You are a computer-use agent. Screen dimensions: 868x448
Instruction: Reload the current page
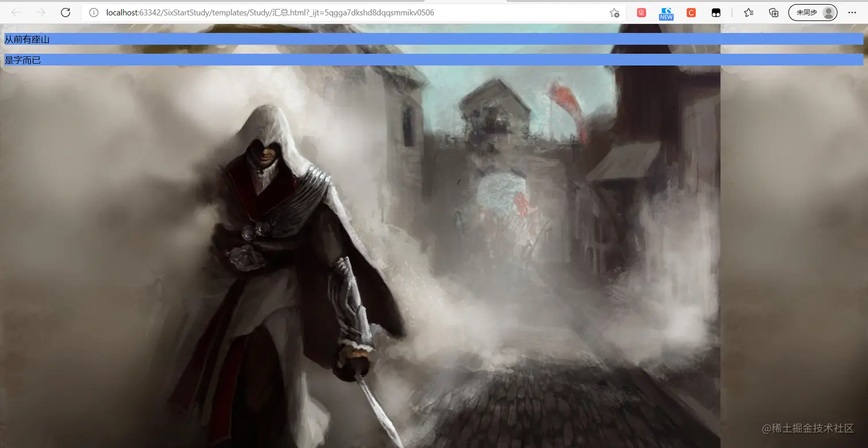[65, 13]
